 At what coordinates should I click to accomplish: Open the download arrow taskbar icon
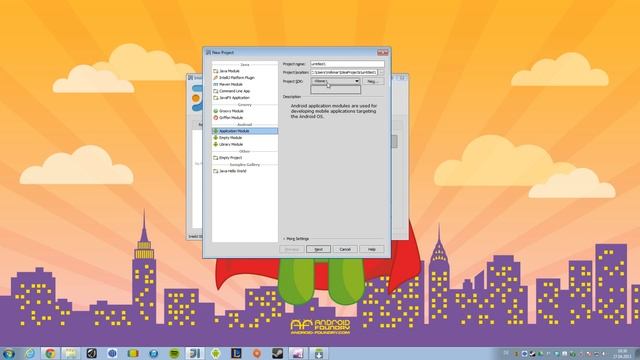click(319, 353)
